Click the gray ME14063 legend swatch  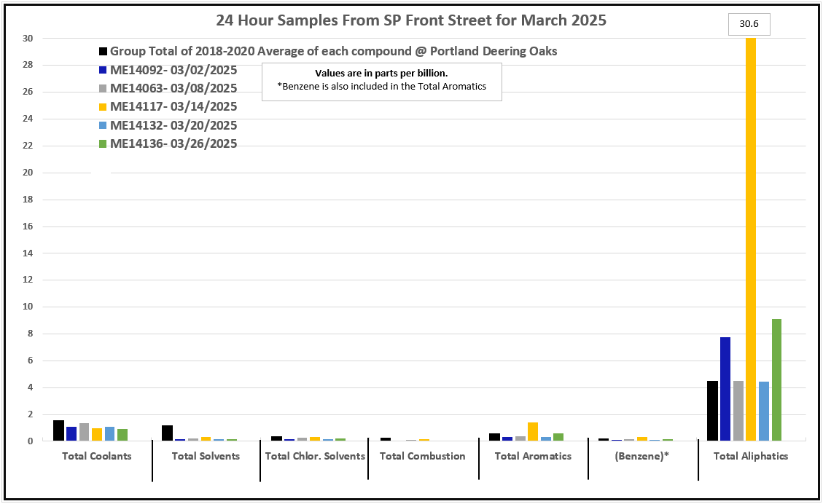click(104, 89)
